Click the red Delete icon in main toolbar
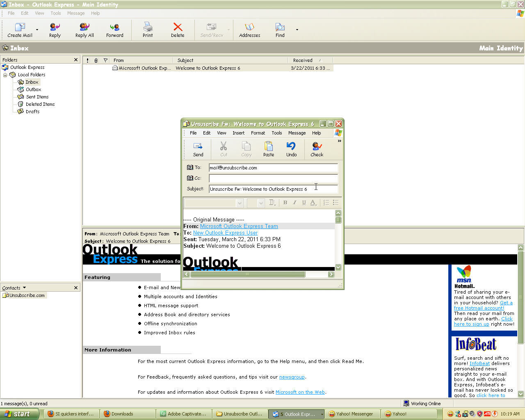The image size is (525, 420). [x=178, y=27]
